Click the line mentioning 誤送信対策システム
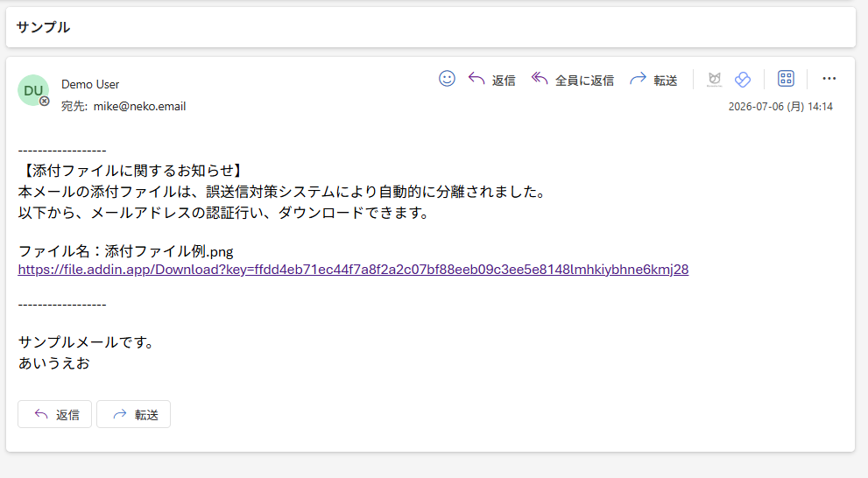Viewport: 868px width, 478px height. (x=284, y=192)
